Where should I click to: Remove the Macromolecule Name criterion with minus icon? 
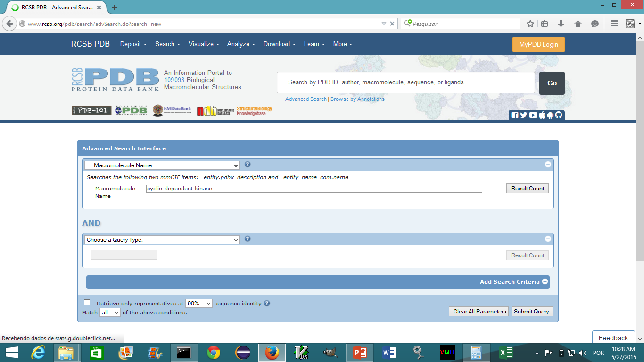[548, 165]
